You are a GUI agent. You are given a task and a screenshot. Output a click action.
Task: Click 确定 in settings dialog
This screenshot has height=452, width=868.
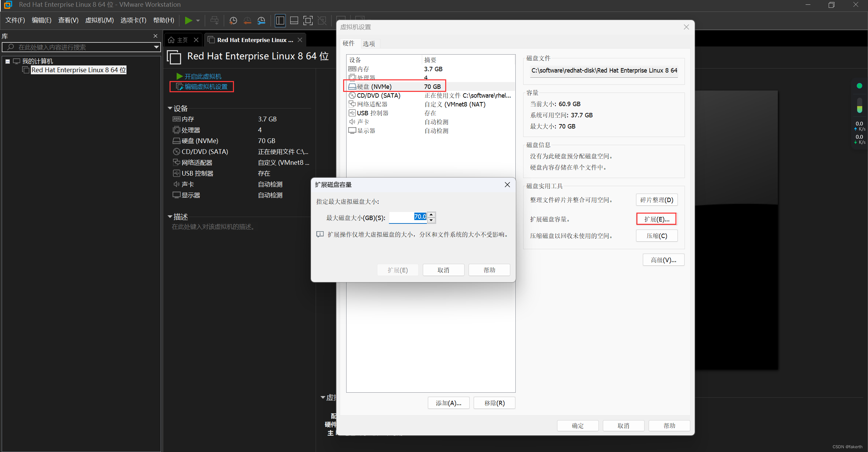click(578, 426)
